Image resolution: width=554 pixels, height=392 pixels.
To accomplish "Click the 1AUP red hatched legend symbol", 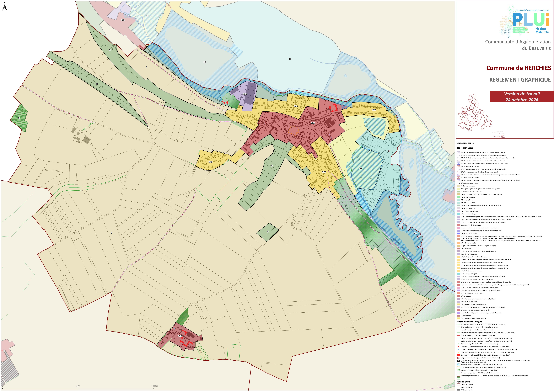I will tap(458, 166).
